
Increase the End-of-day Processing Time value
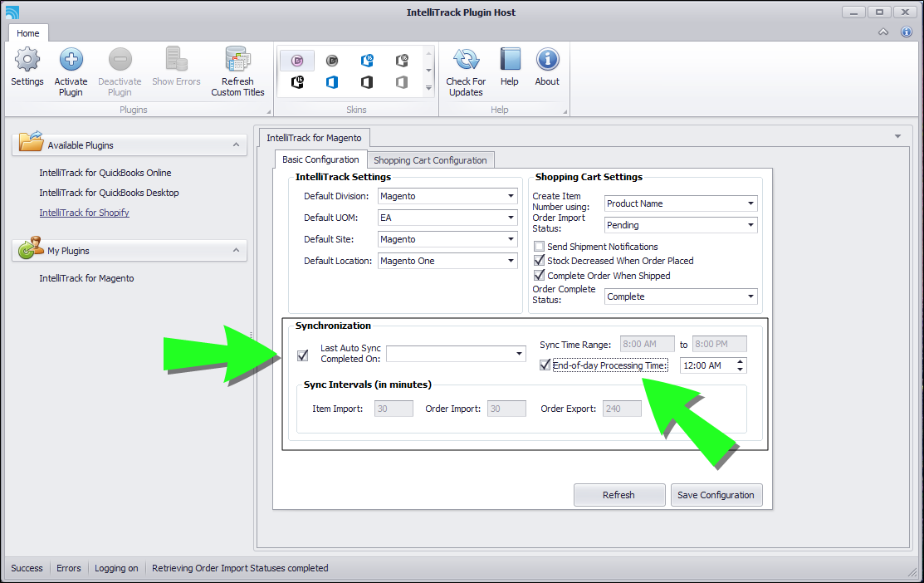[x=741, y=361]
